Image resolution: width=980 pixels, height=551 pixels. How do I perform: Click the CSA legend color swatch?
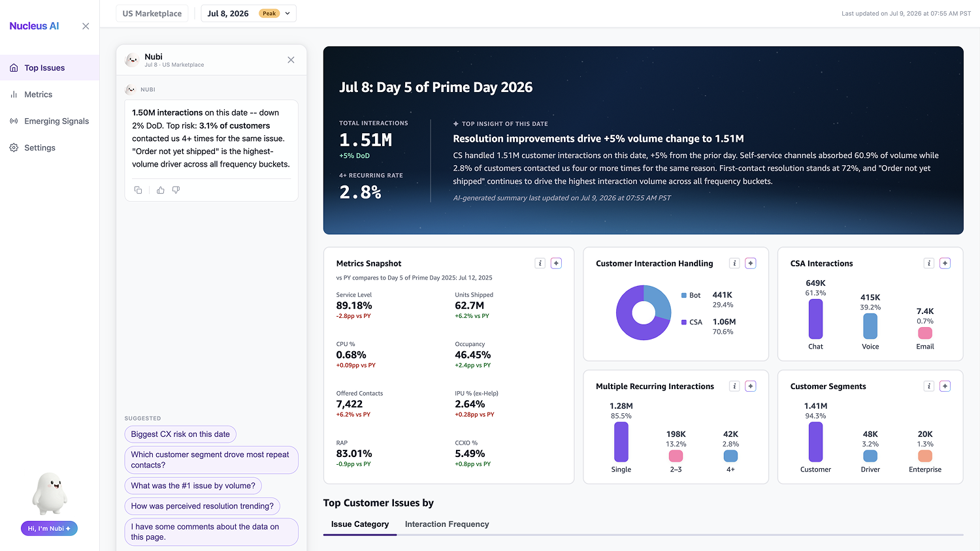(x=683, y=322)
